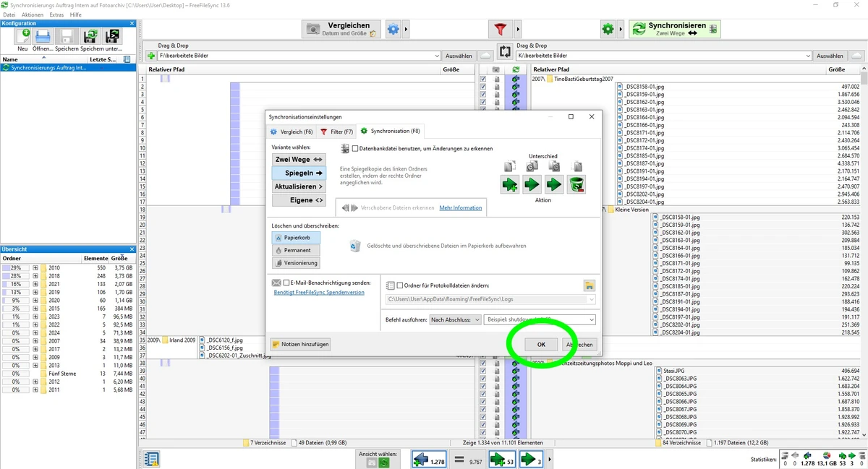Image resolution: width=868 pixels, height=469 pixels.
Task: Open left folder path F:\bearbeitete Bilder dropdown
Action: (436, 56)
